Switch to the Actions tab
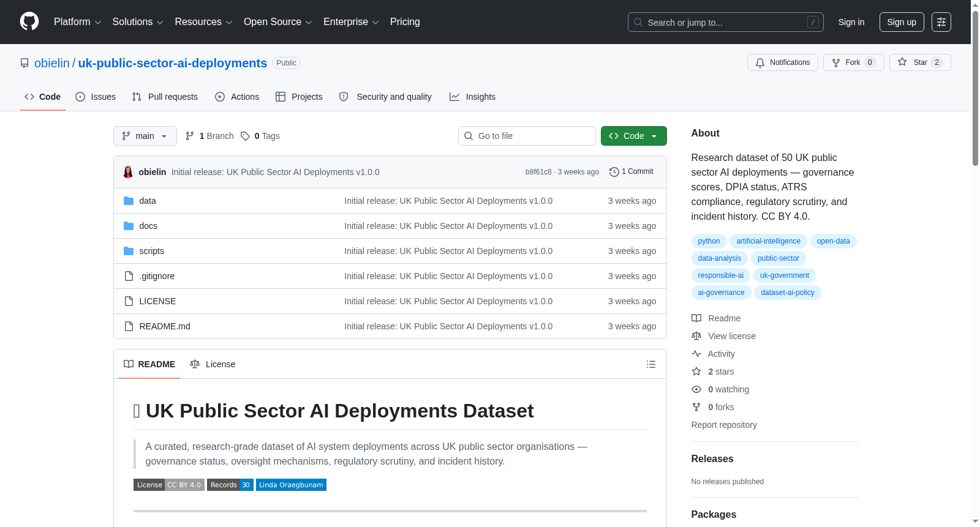Image resolution: width=980 pixels, height=527 pixels. click(x=237, y=97)
